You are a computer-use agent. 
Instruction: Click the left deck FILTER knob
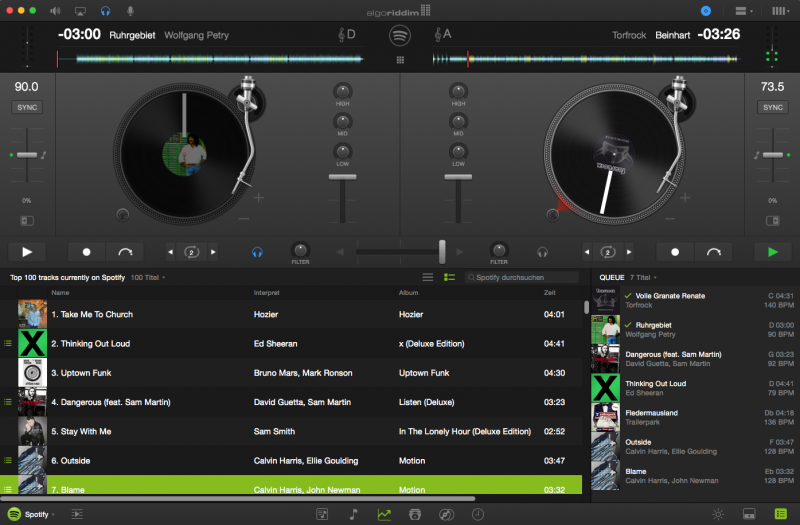click(x=300, y=250)
